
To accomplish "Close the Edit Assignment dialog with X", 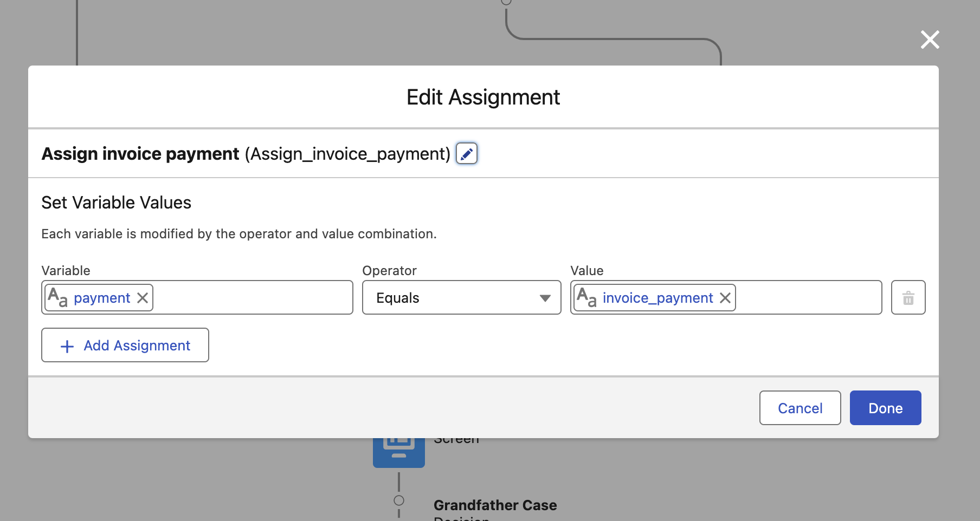I will (x=930, y=40).
